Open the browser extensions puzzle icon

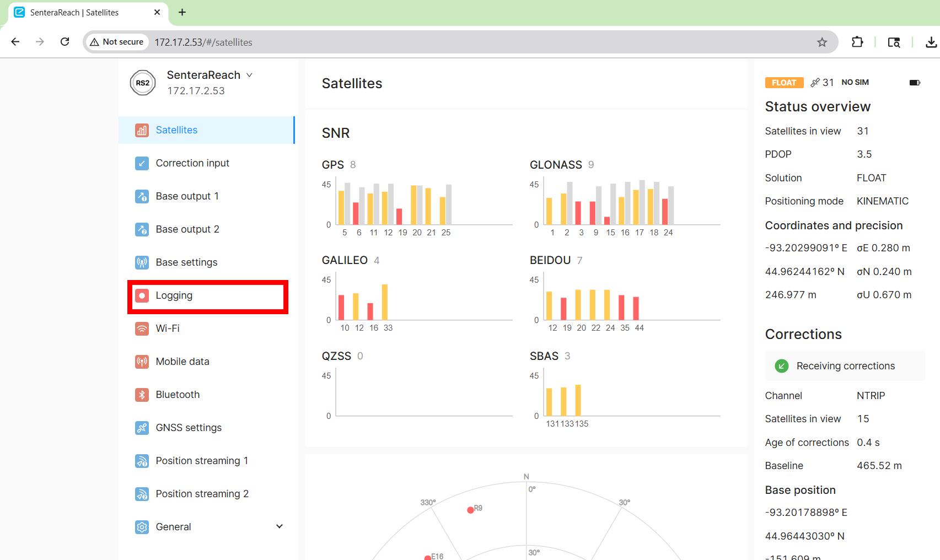(857, 42)
